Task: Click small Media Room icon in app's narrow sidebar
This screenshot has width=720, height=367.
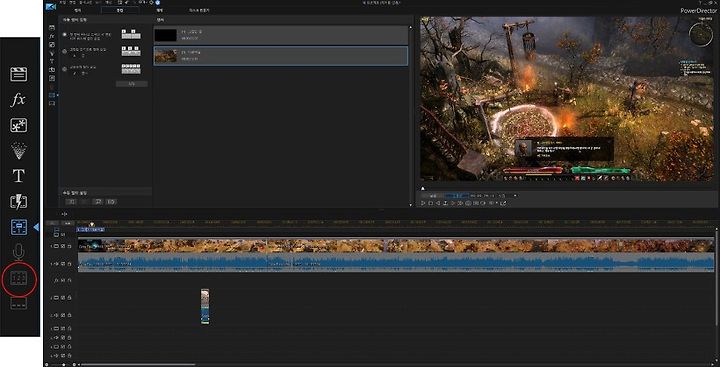Action: pyautogui.click(x=52, y=28)
